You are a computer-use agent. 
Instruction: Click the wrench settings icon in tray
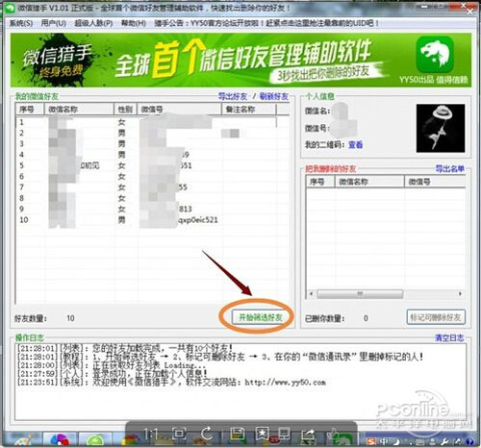[x=445, y=442]
